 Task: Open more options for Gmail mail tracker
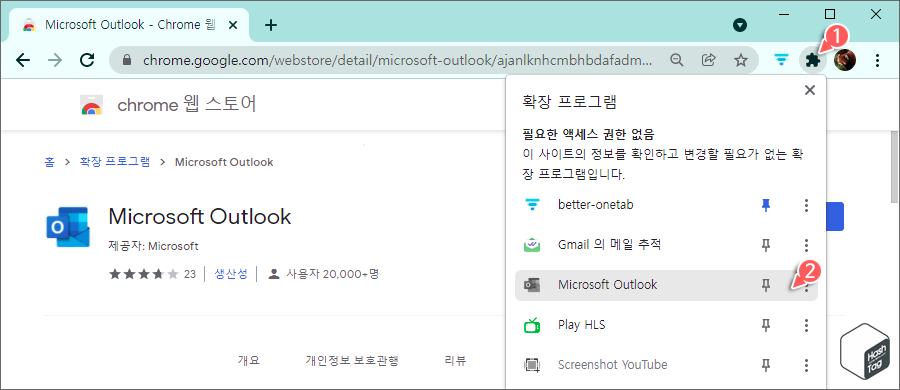(x=806, y=245)
